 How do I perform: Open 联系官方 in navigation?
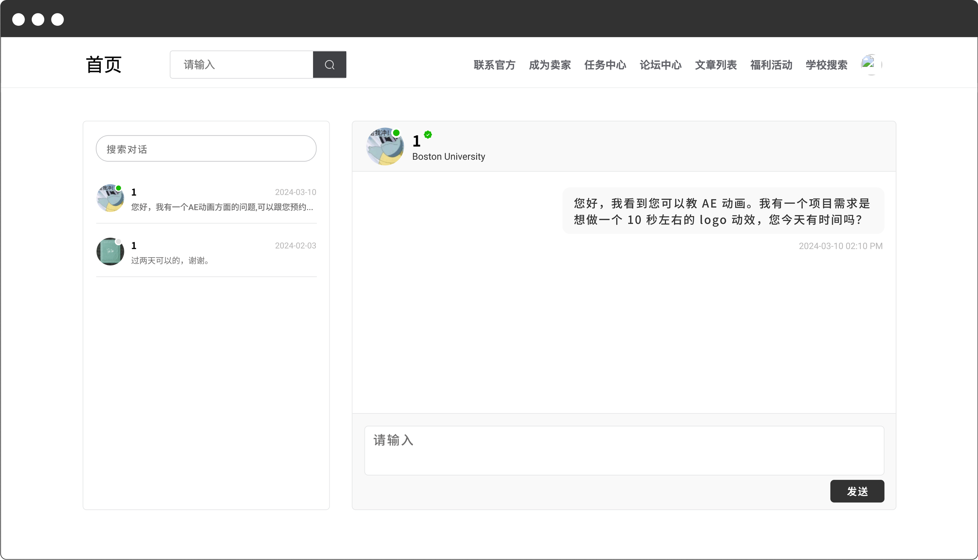(495, 65)
